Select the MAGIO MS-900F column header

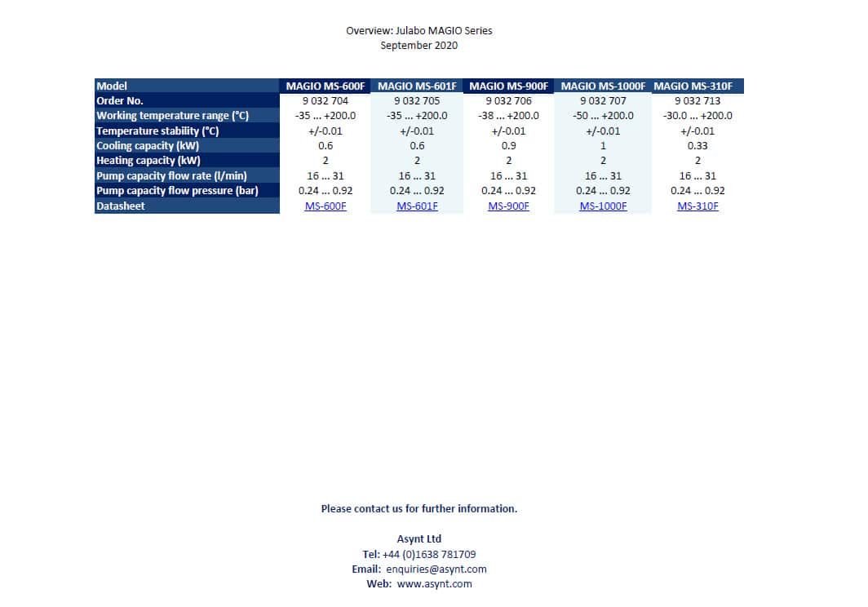(x=508, y=86)
